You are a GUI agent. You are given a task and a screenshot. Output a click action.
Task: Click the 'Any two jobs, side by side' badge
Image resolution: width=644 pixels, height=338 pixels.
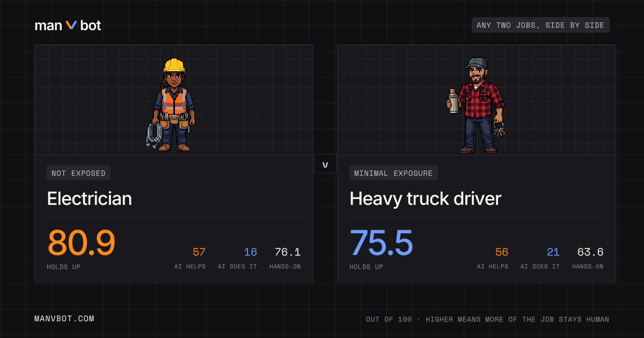540,25
